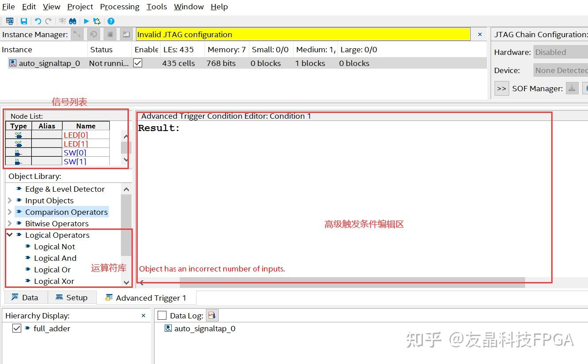The height and width of the screenshot is (364, 588).
Task: Select the Undo toolbar icon
Action: tap(39, 21)
